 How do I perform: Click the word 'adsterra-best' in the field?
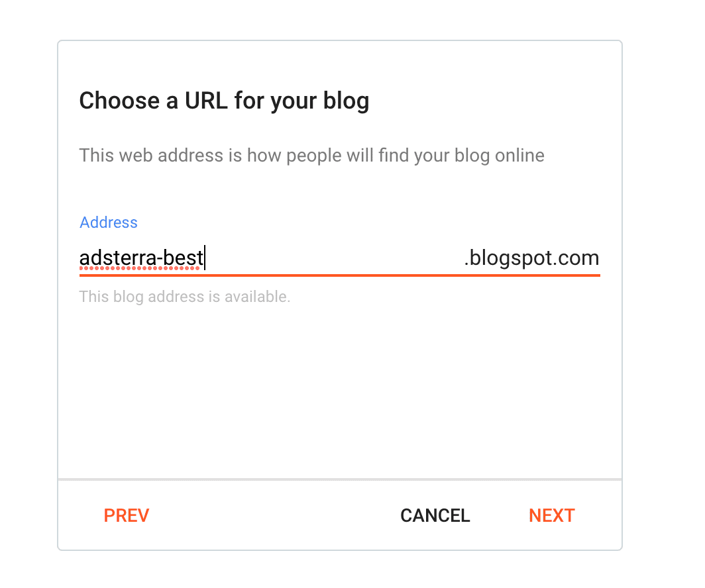coord(139,258)
